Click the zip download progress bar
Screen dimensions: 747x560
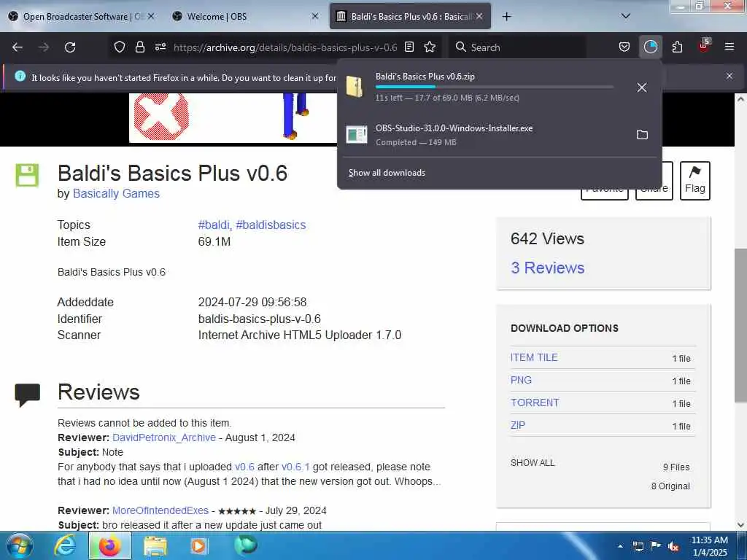[x=495, y=87]
